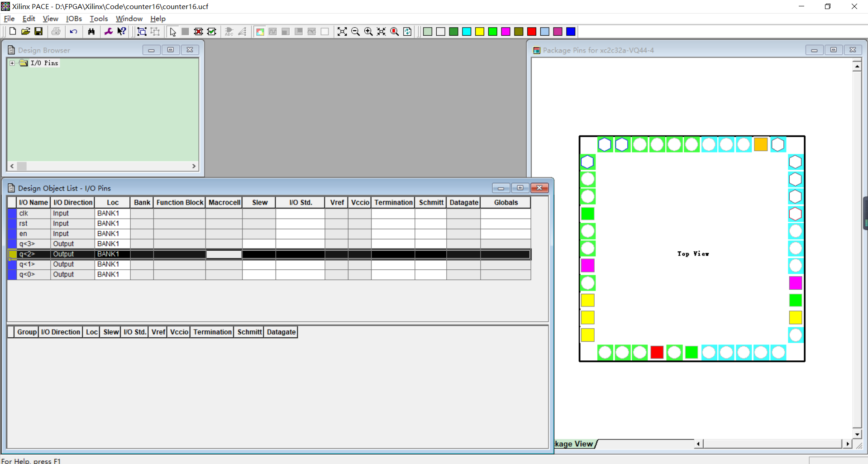Click the Macrocell column header
This screenshot has height=464, width=868.
(224, 202)
